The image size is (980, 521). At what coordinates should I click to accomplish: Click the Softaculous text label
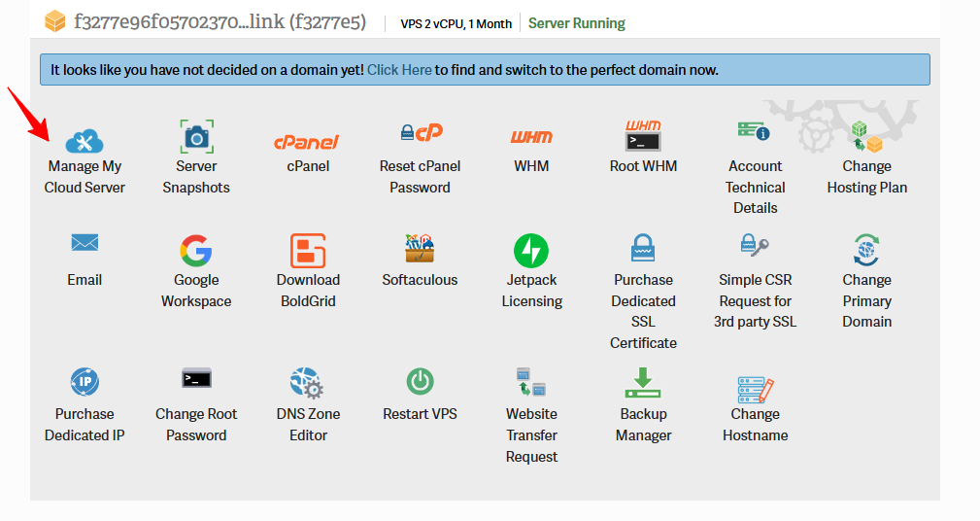420,280
